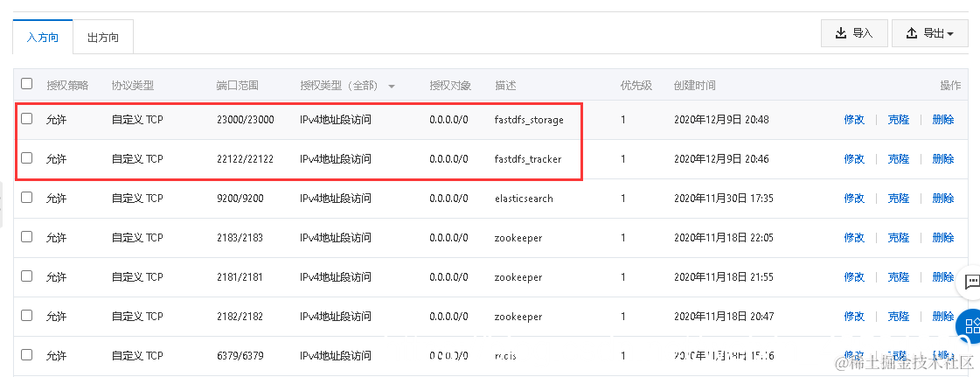Image resolution: width=980 pixels, height=377 pixels.
Task: Click 修改 for fastdfs_storage rule
Action: [x=854, y=120]
